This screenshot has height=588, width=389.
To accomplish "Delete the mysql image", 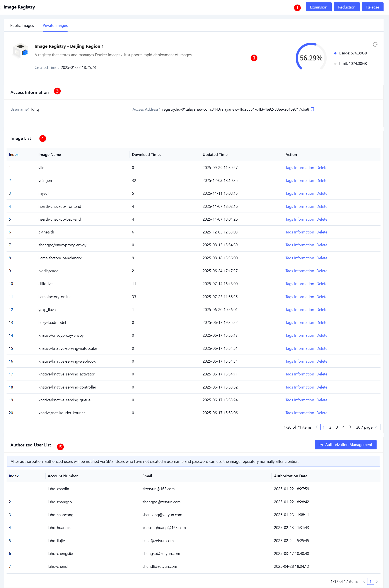I will [322, 193].
